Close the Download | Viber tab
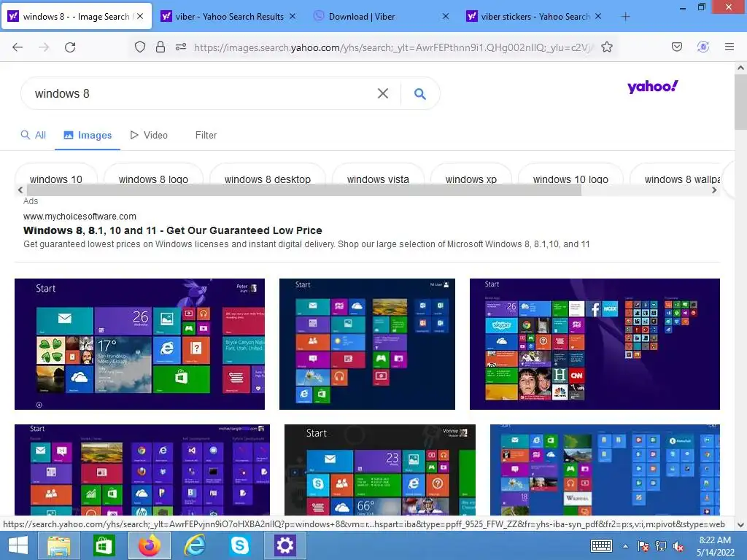Screen dimensions: 747x560 coord(446,16)
